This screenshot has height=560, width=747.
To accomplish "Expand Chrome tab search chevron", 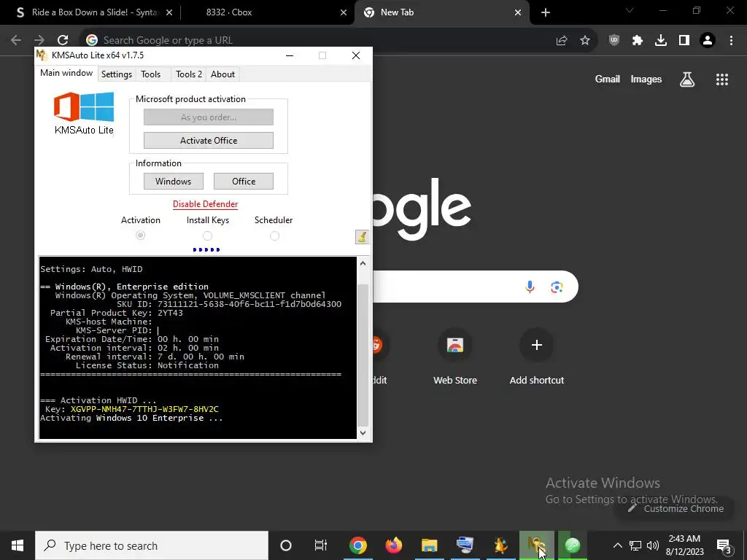I will click(x=630, y=10).
